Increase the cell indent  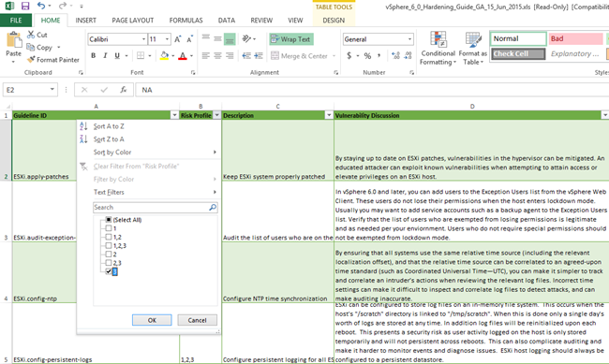(259, 56)
